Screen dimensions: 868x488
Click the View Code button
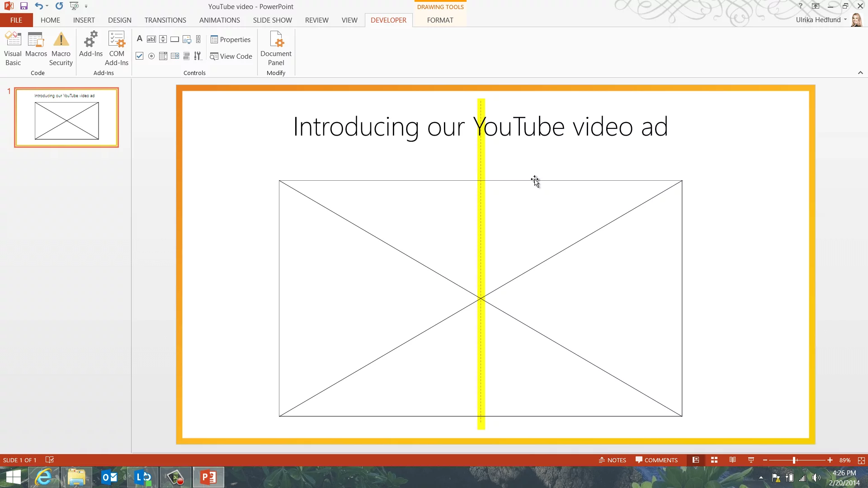click(231, 56)
